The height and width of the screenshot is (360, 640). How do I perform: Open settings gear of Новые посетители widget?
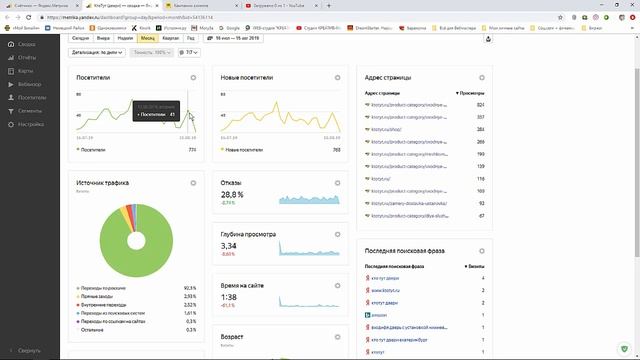pyautogui.click(x=338, y=78)
